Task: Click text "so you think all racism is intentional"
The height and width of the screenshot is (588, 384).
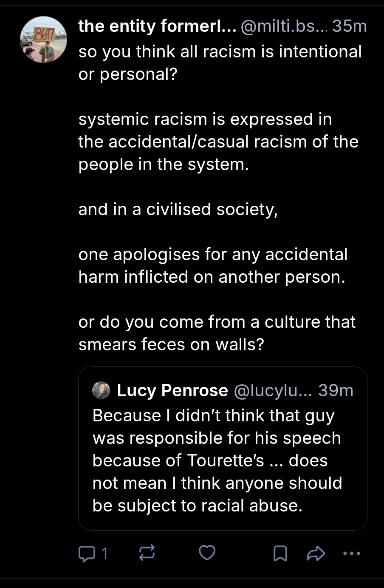Action: coord(220,51)
